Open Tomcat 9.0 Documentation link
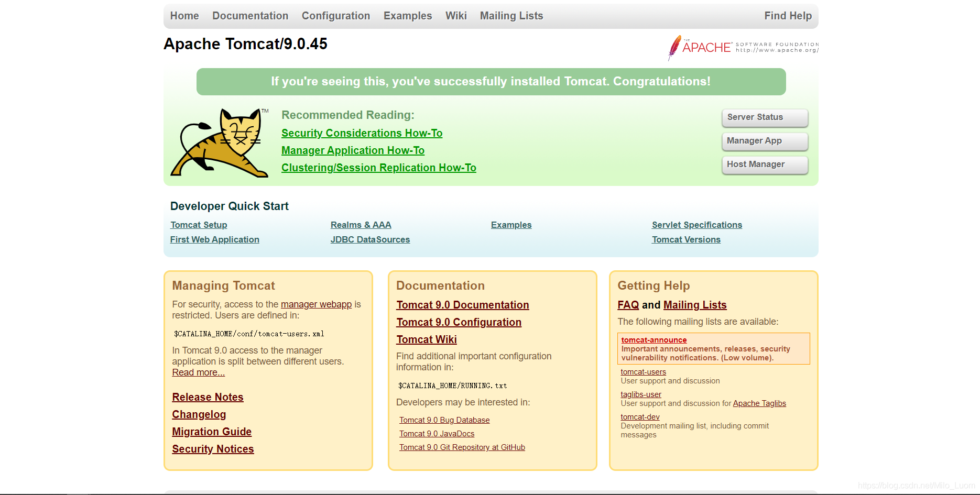Viewport: 980px width, 495px height. pos(463,305)
